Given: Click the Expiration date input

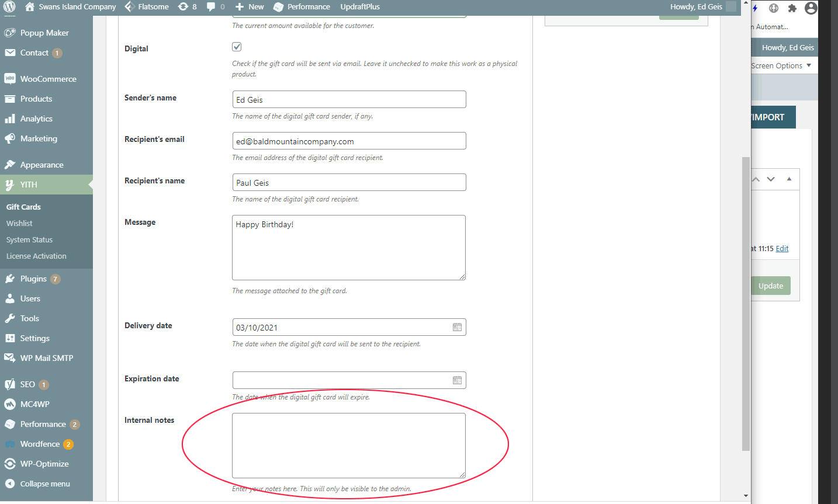Looking at the screenshot, I should tap(349, 380).
